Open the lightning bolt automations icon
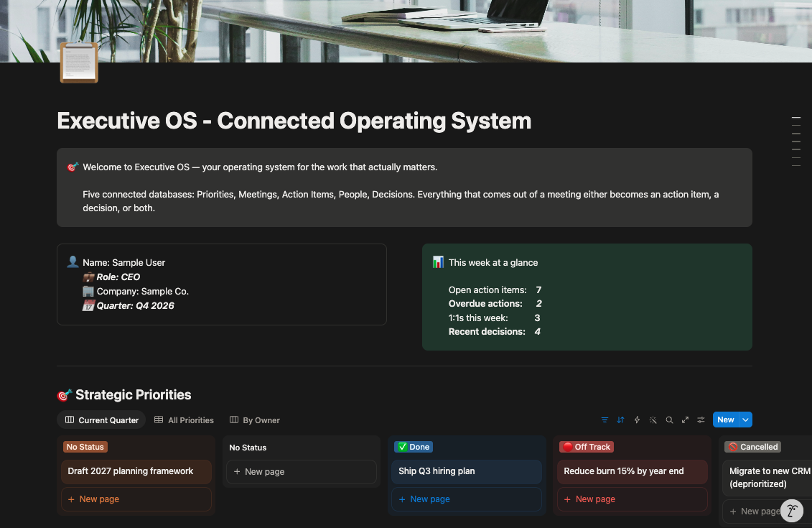 click(637, 420)
